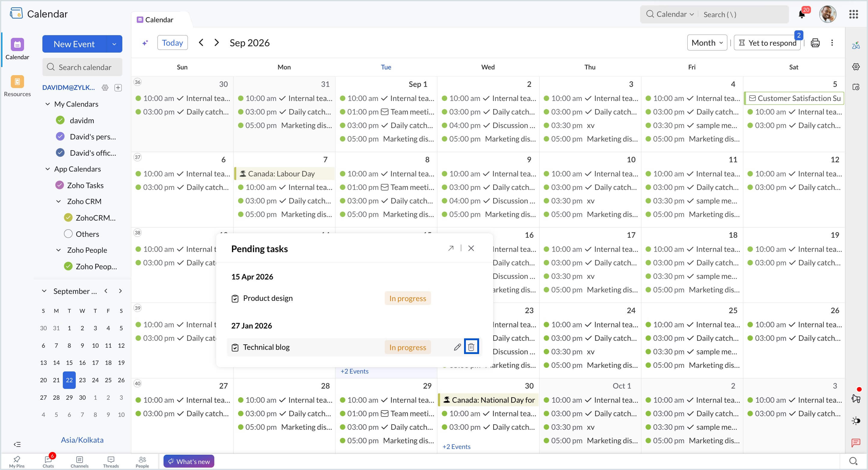Open the New Event dropdown arrow
The width and height of the screenshot is (868, 470).
(x=114, y=44)
